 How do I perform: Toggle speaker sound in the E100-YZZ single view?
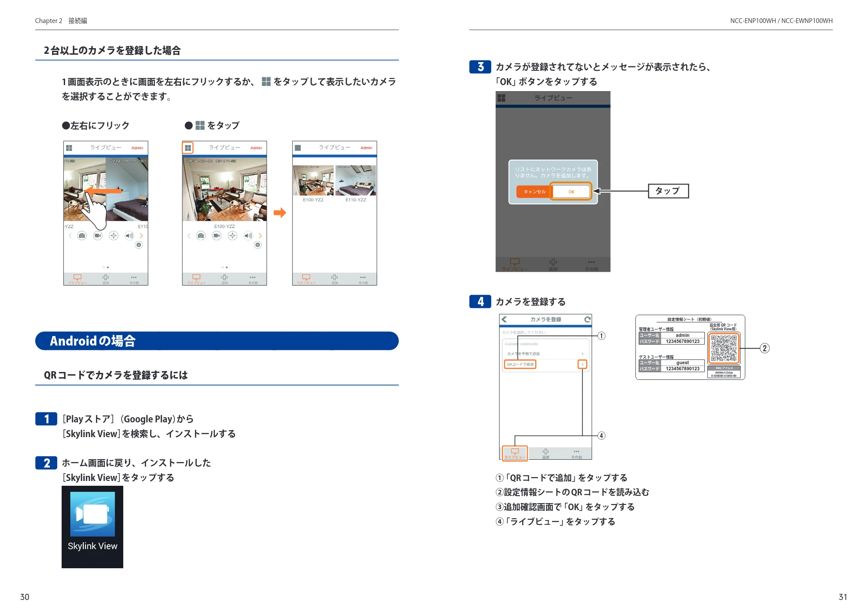248,236
